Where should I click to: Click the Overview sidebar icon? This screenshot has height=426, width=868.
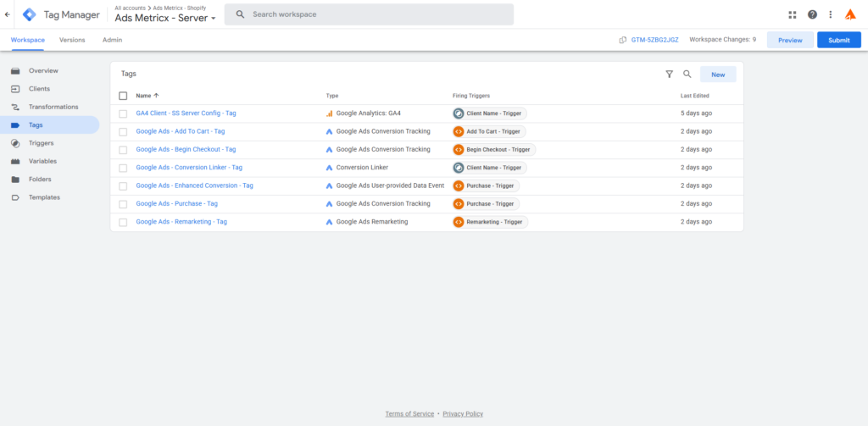(15, 71)
